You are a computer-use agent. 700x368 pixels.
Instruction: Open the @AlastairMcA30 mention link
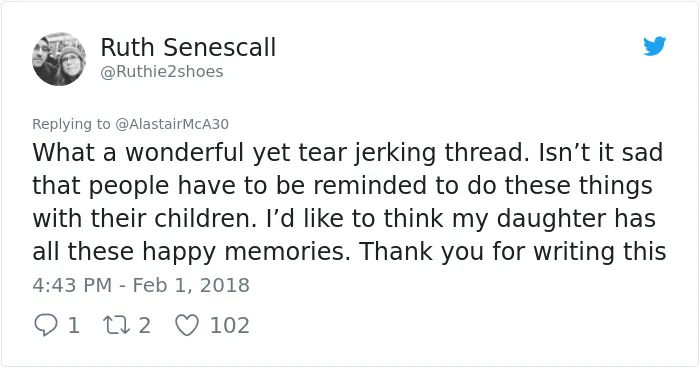[x=172, y=124]
